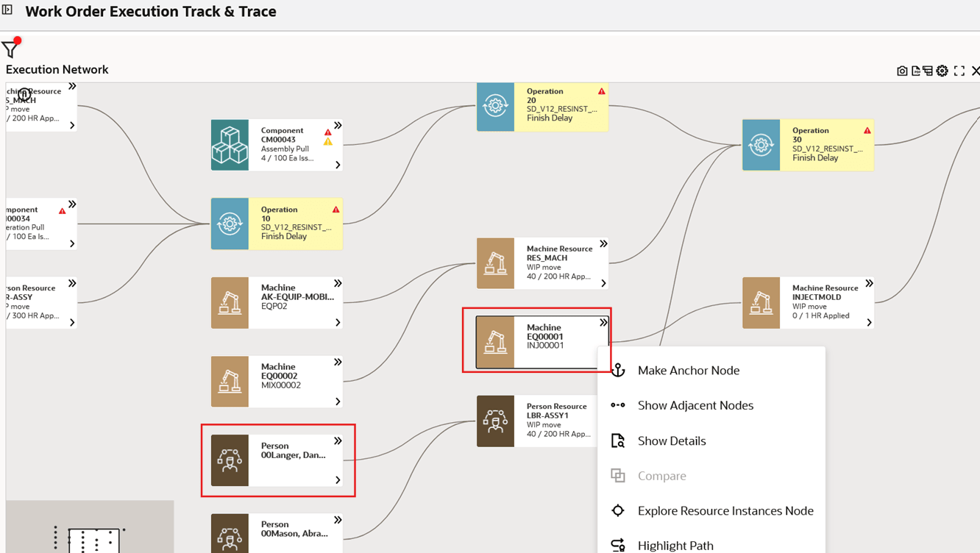Click red warning icon on Component CM00043
This screenshot has height=553, width=980.
coord(328,132)
